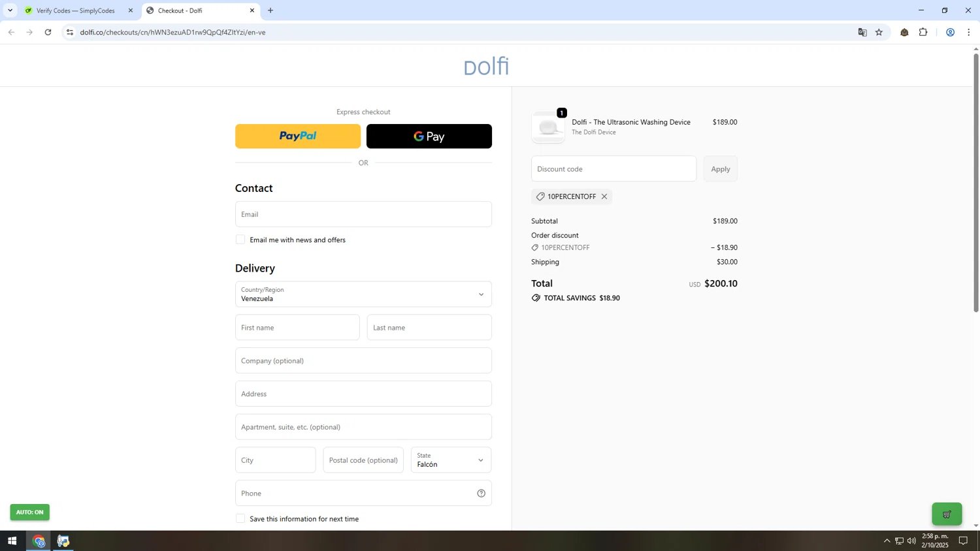
Task: Click the brown extension icon in toolbar
Action: pos(905,32)
